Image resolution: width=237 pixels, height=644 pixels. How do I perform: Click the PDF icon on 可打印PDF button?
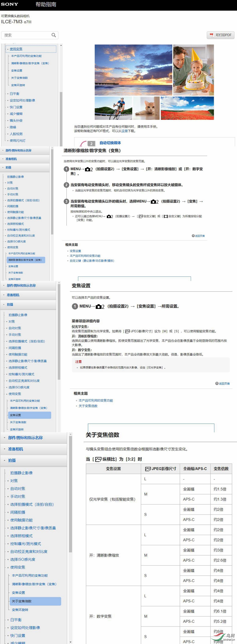pos(212,35)
